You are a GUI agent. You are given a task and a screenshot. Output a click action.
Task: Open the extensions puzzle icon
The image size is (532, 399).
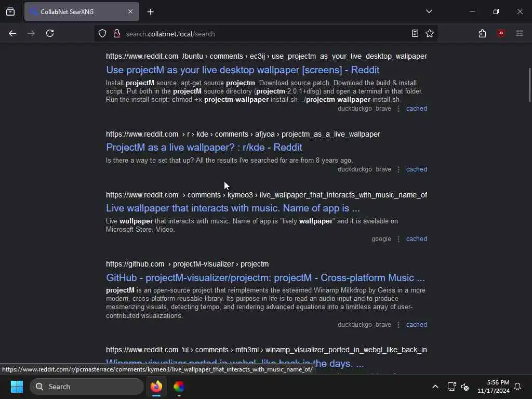(482, 33)
